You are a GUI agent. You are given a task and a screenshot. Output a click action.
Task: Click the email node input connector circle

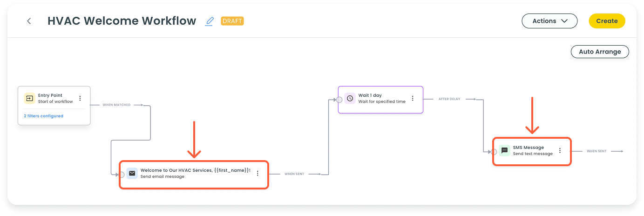click(x=122, y=175)
